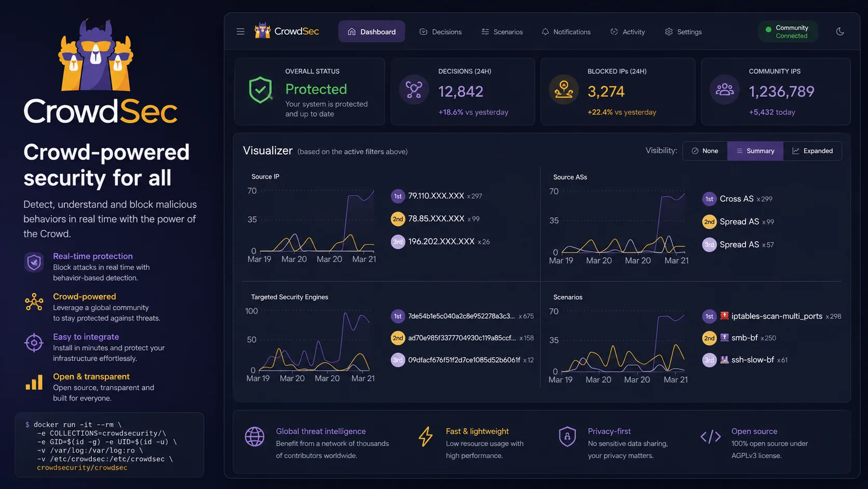
Task: Click crowdsecurity/crowdsec image name in command
Action: pos(82,468)
